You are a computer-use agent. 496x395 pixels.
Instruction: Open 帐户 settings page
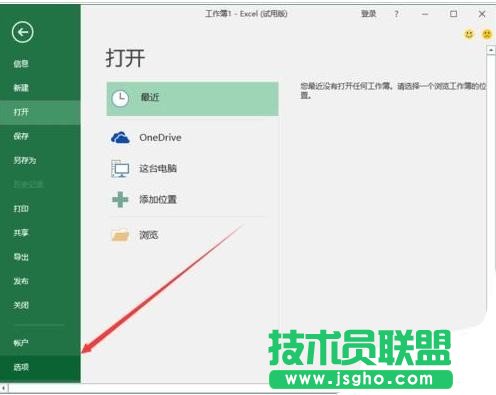click(21, 343)
